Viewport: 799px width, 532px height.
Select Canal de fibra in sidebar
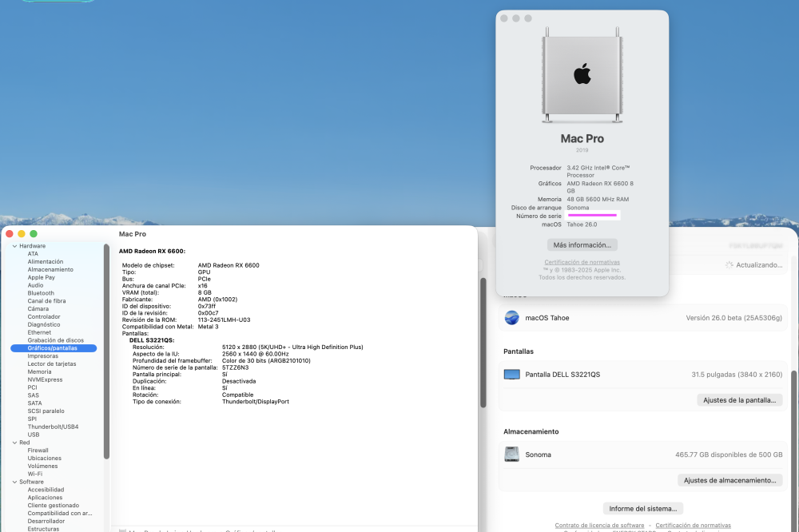(x=47, y=301)
